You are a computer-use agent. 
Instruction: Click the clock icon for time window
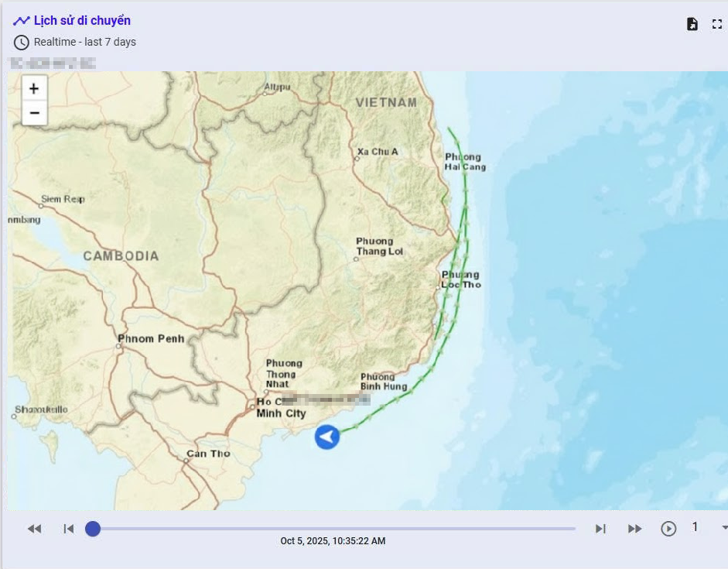pyautogui.click(x=22, y=42)
